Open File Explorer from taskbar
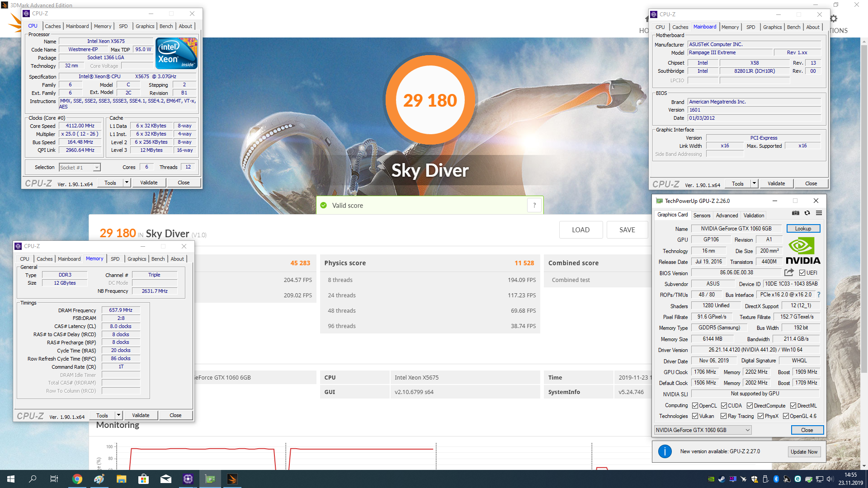Viewport: 868px width, 488px height. pyautogui.click(x=121, y=479)
